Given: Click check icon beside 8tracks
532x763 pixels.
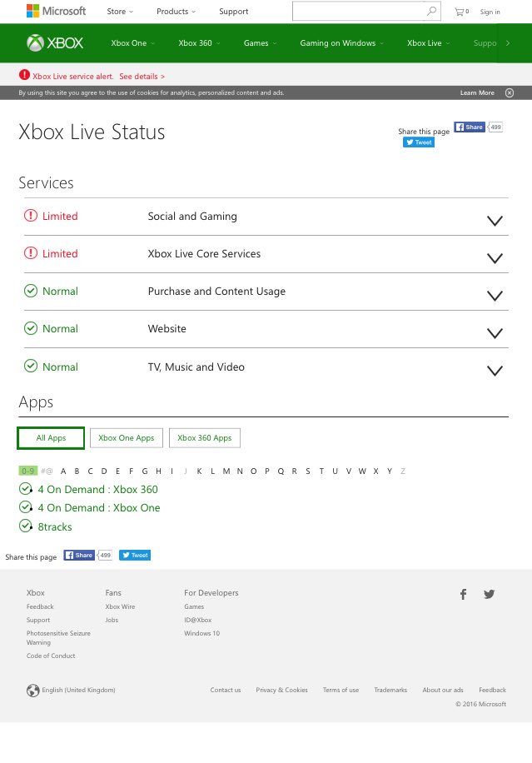Looking at the screenshot, I should coord(26,526).
